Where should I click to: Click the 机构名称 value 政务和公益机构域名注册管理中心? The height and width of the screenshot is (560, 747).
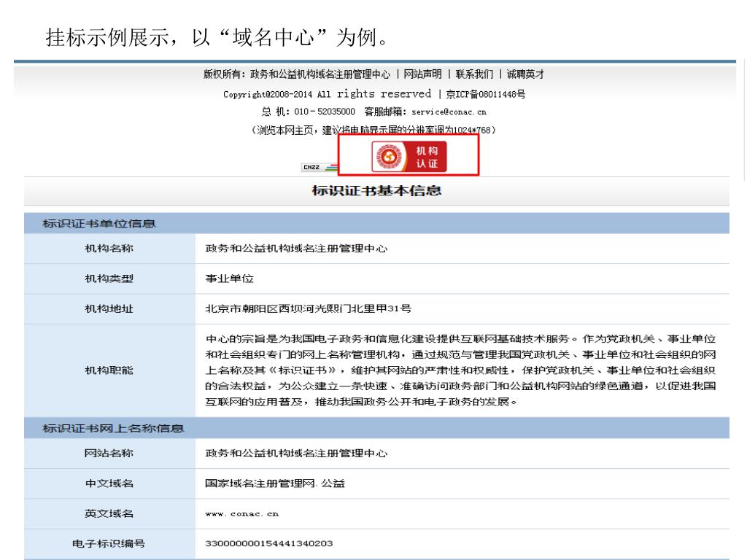click(296, 249)
